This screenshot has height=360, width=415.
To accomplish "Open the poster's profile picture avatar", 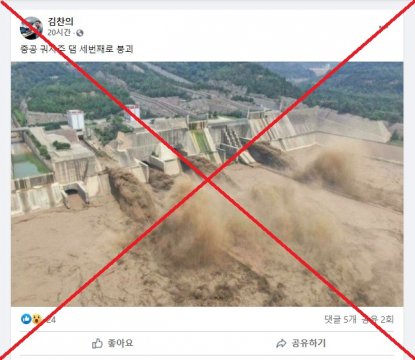I will click(x=31, y=28).
